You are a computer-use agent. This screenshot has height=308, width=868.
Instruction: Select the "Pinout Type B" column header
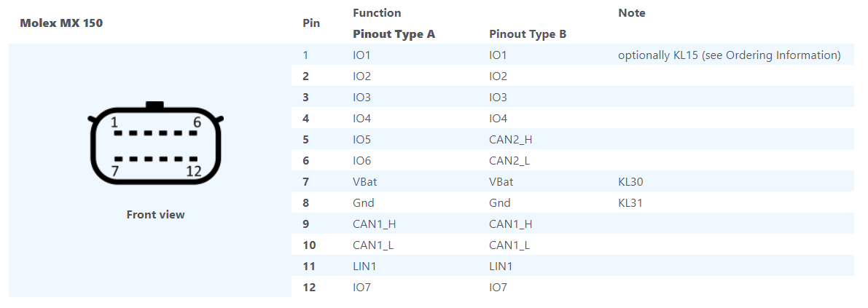pyautogui.click(x=528, y=34)
